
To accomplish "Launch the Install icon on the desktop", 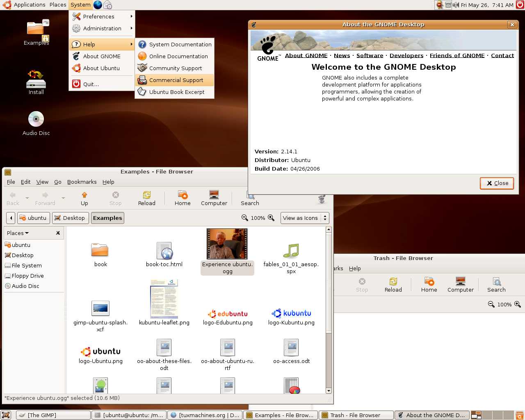I will [36, 82].
